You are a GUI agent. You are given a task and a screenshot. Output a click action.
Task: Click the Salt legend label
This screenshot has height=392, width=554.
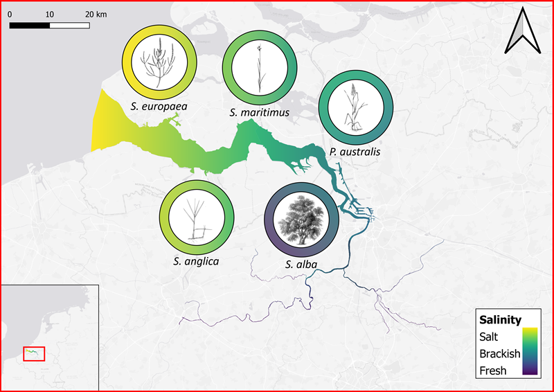coord(491,336)
